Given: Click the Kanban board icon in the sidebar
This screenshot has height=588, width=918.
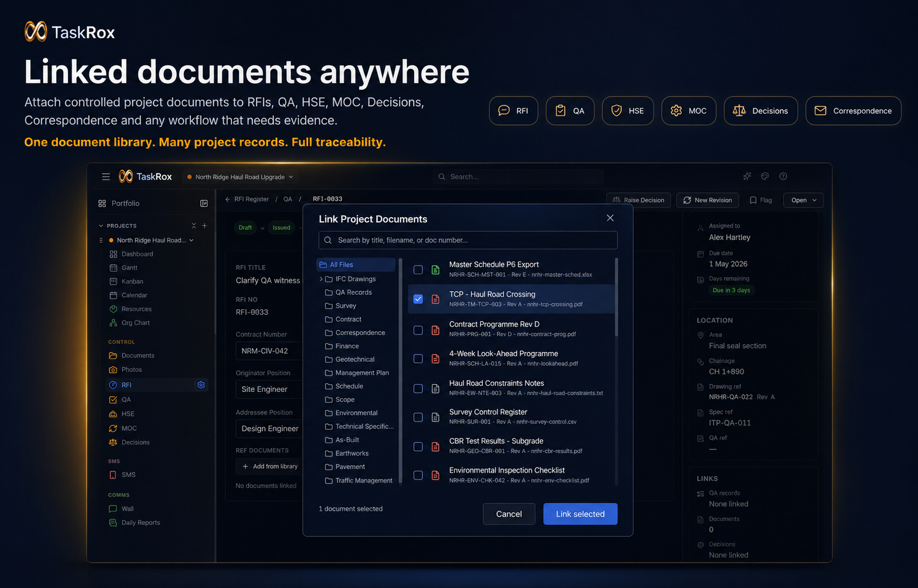Looking at the screenshot, I should pyautogui.click(x=113, y=282).
